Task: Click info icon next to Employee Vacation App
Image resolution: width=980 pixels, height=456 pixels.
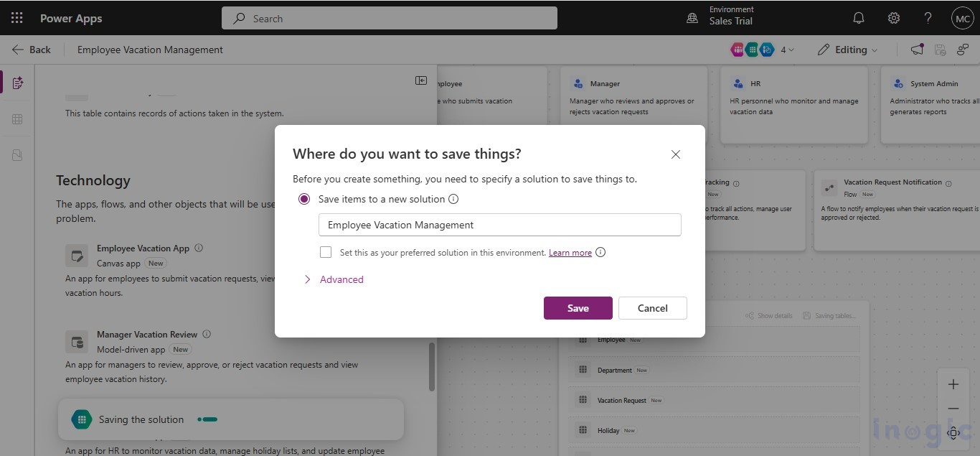Action: 199,248
